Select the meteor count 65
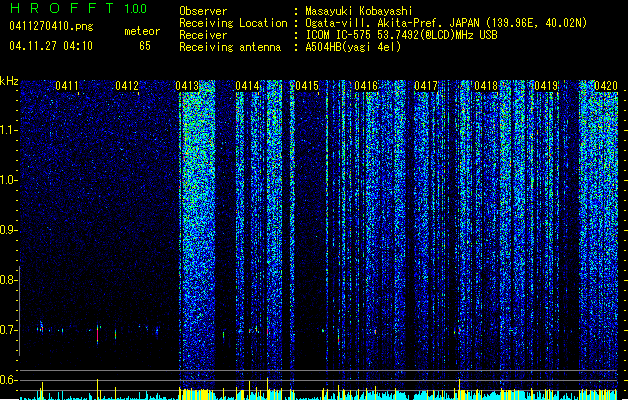Viewport: 629px width, 400px height. tap(145, 46)
